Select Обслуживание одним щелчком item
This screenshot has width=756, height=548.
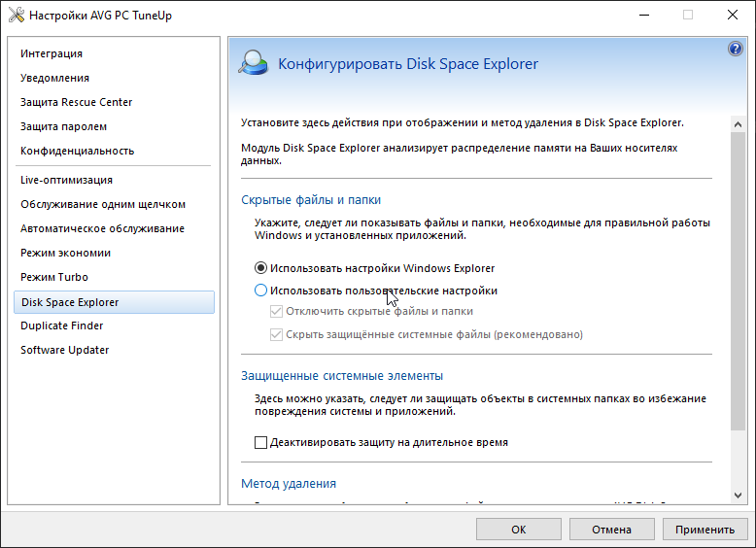coord(103,204)
